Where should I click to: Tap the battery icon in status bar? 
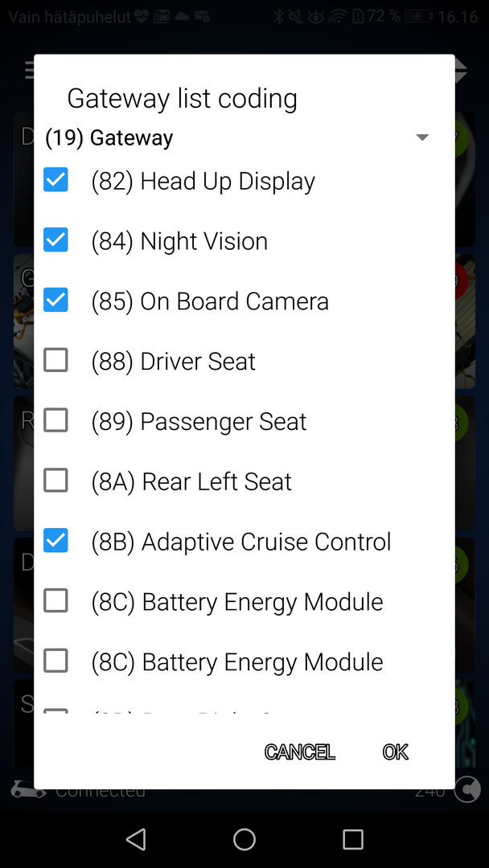click(x=418, y=17)
